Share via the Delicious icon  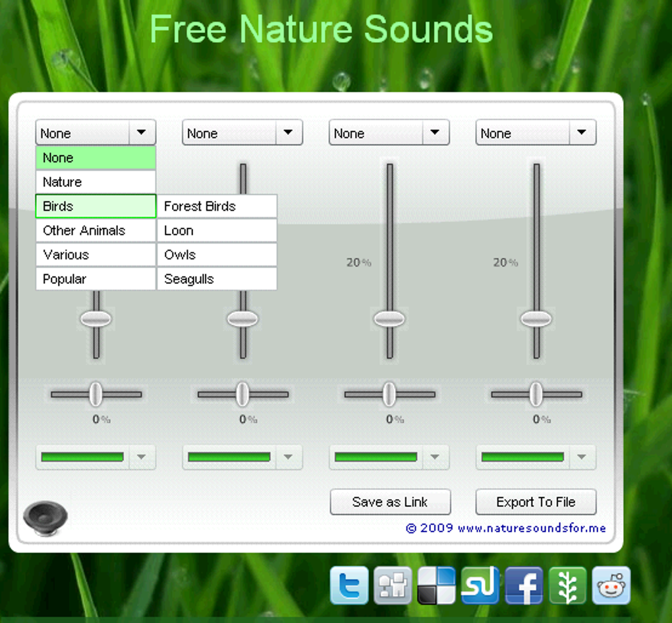tap(436, 585)
